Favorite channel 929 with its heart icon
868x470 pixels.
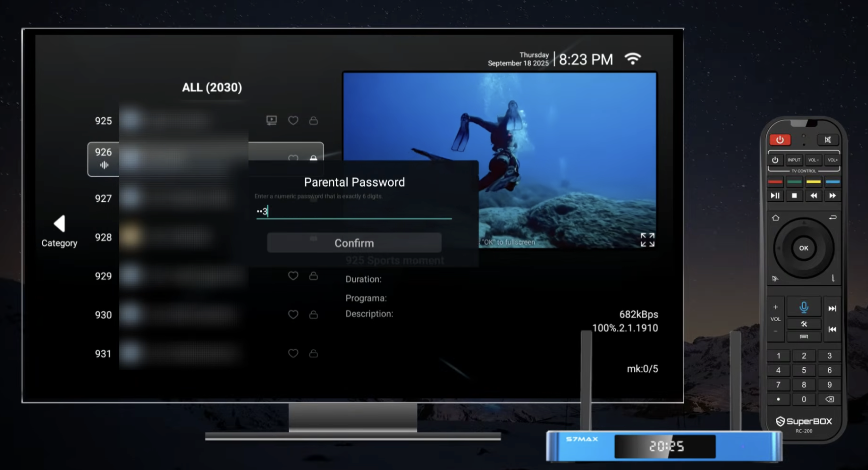(x=293, y=276)
